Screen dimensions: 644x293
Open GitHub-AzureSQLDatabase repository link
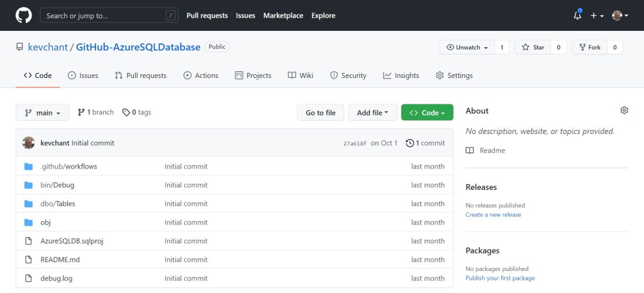pyautogui.click(x=138, y=47)
